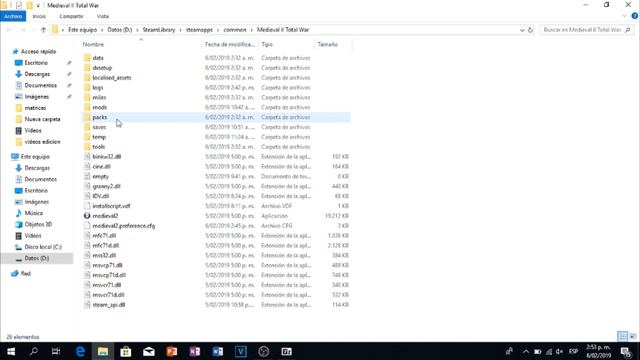Select the installscript.vdf file
The height and width of the screenshot is (360, 640).
pyautogui.click(x=111, y=206)
